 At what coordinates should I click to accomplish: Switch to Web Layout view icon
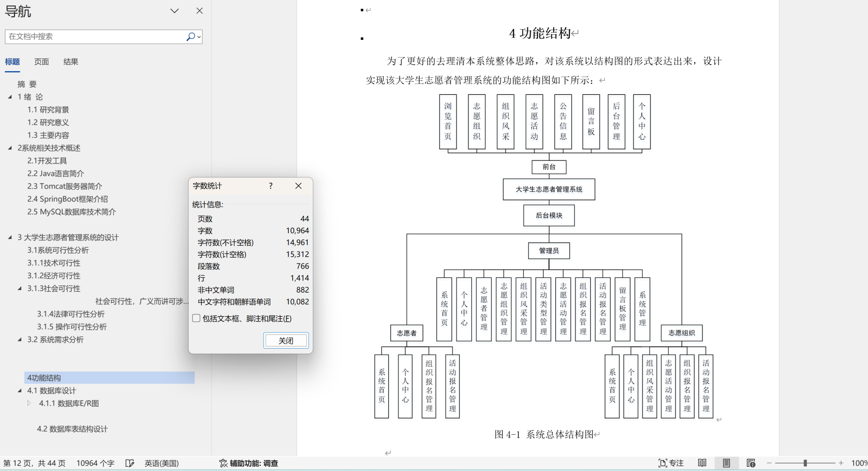751,463
